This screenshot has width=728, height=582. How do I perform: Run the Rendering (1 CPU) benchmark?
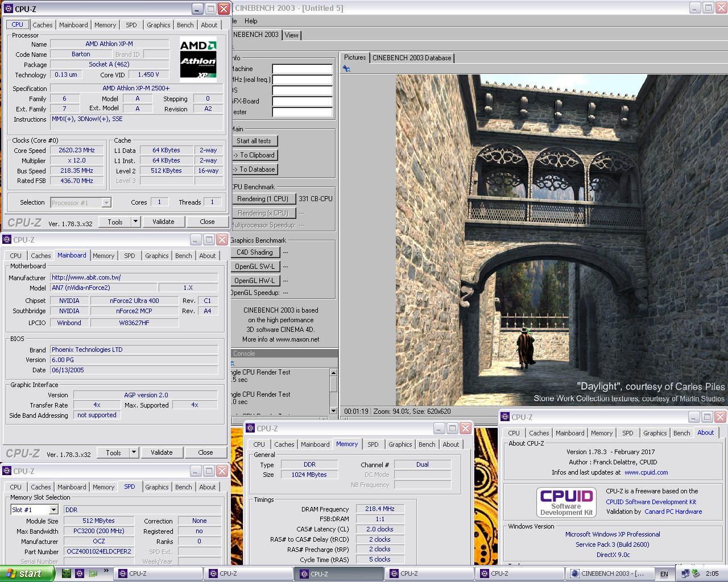pyautogui.click(x=263, y=199)
